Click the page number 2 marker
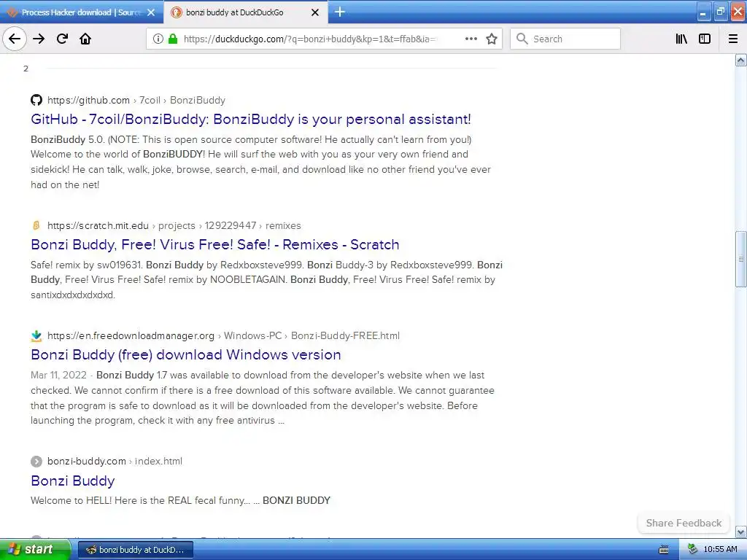The image size is (747, 560). (26, 69)
